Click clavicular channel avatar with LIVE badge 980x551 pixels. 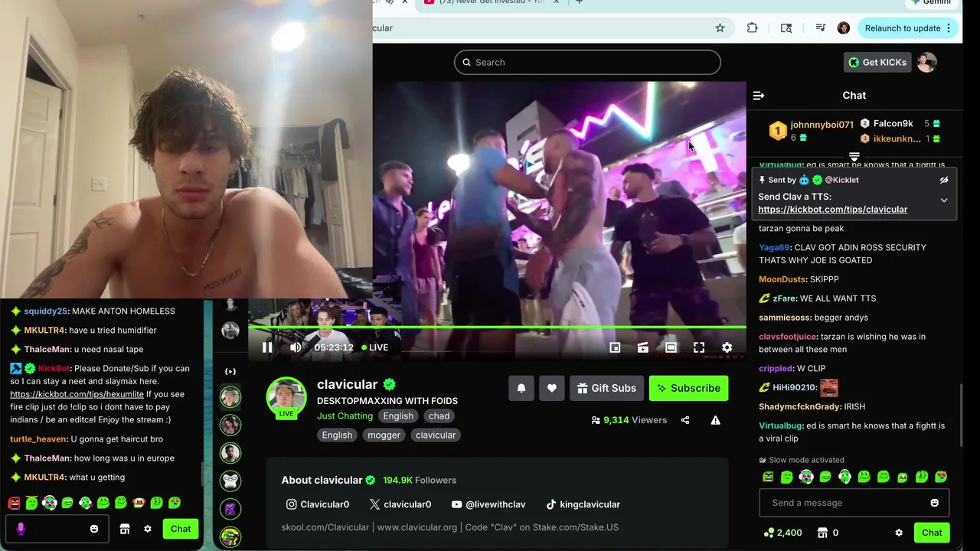[x=286, y=397]
